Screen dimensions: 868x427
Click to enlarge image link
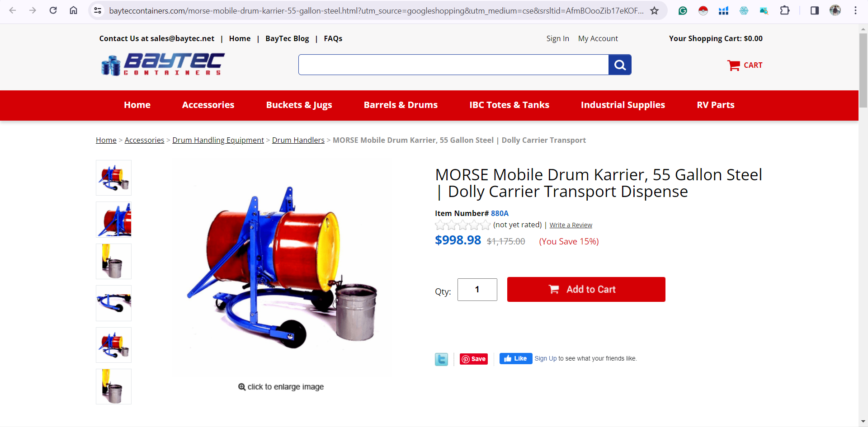pos(281,387)
